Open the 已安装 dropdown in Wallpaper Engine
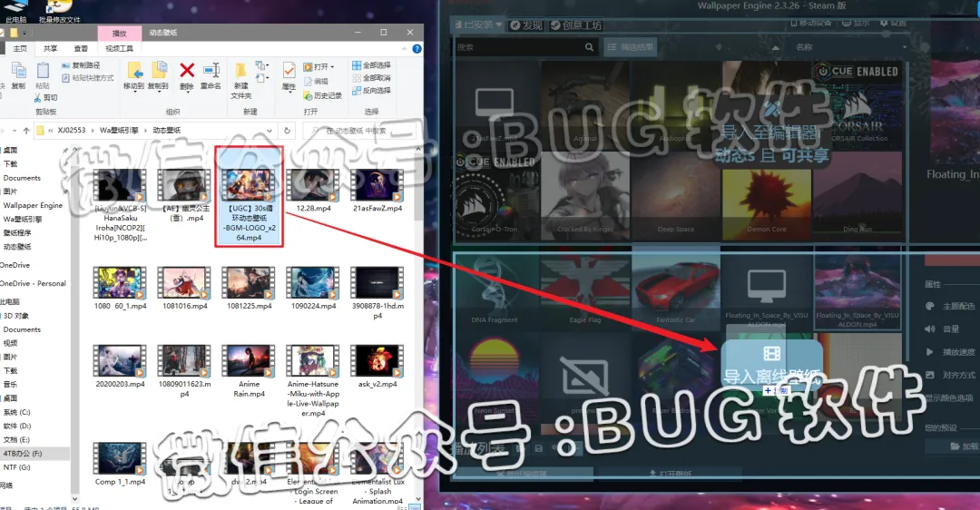The height and width of the screenshot is (510, 980). pos(477,25)
